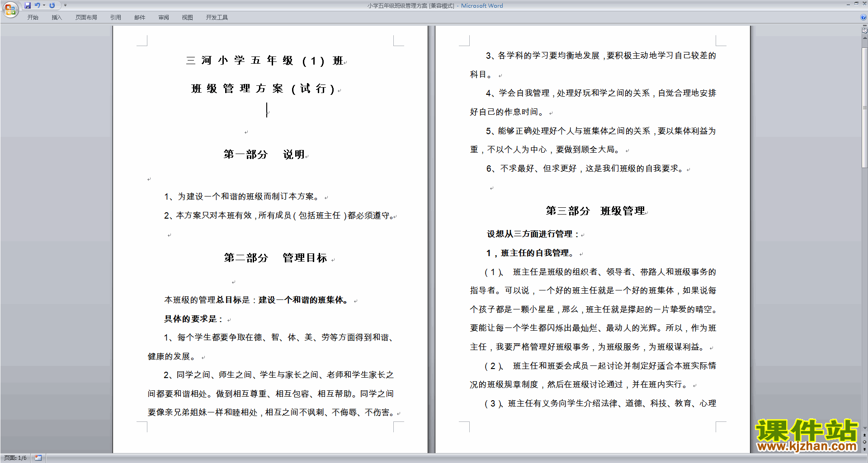Click the Previous Page double-arrow button
Screen dimensions: 868x463
[864, 435]
